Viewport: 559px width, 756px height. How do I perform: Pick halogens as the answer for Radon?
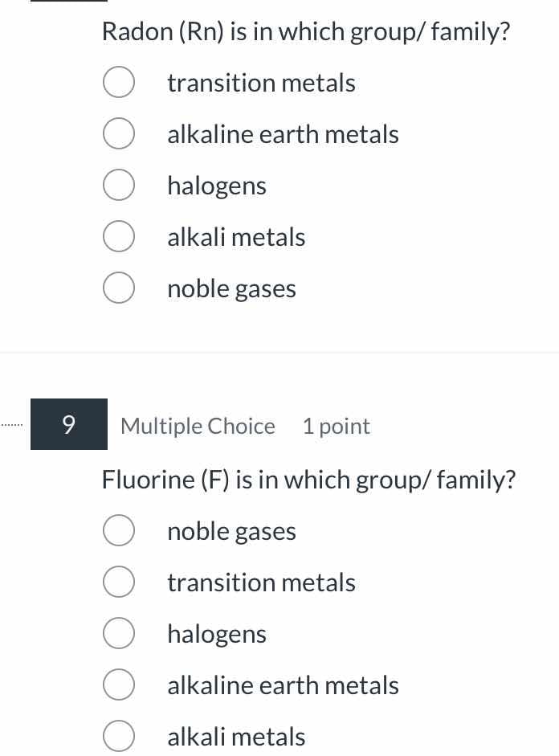pos(119,184)
